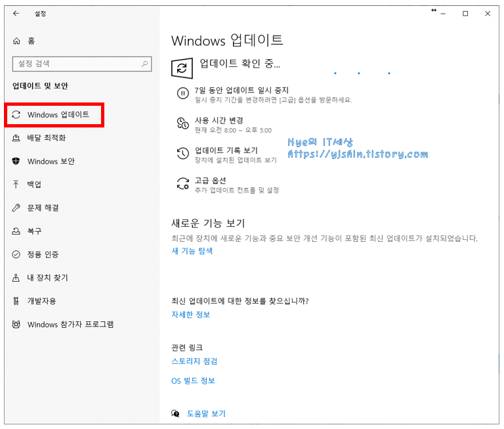Screen dimensions: 504x429
Task: Open the 스토리지 점검 link
Action: 194,361
